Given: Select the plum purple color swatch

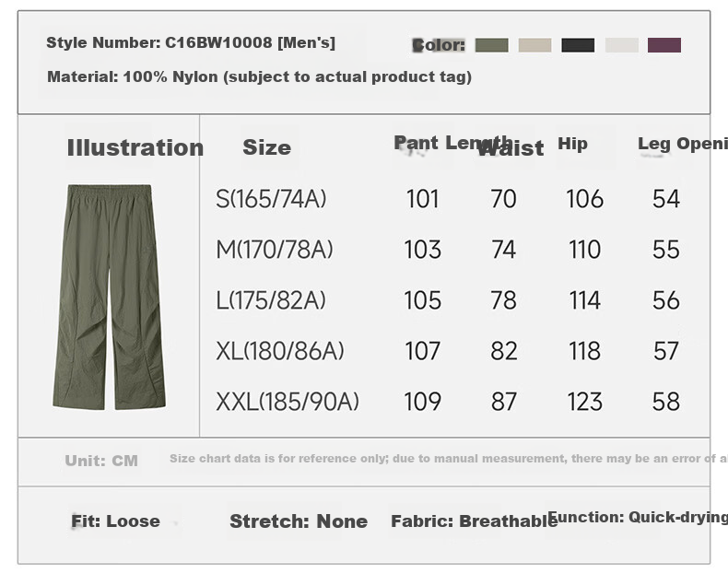Looking at the screenshot, I should [x=664, y=45].
